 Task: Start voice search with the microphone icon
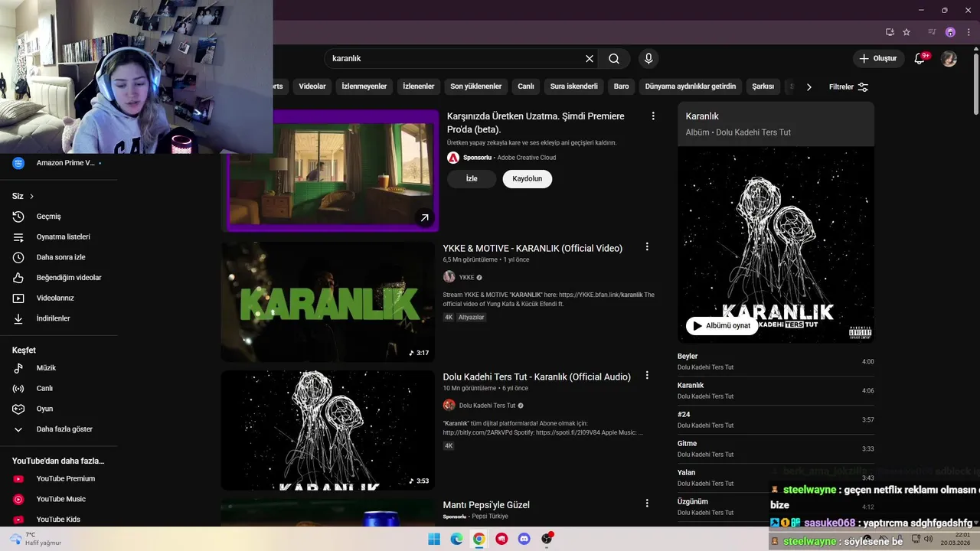pos(648,58)
